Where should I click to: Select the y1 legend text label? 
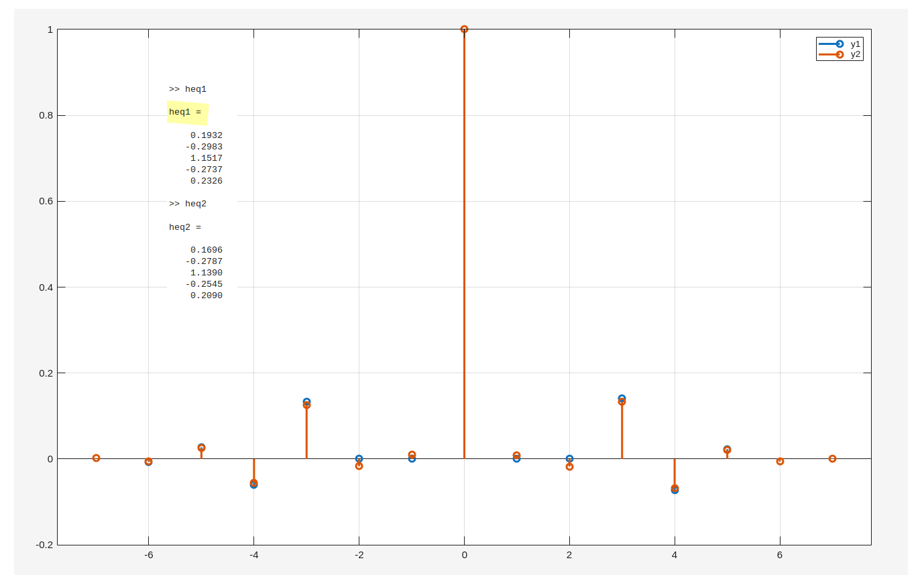[855, 44]
